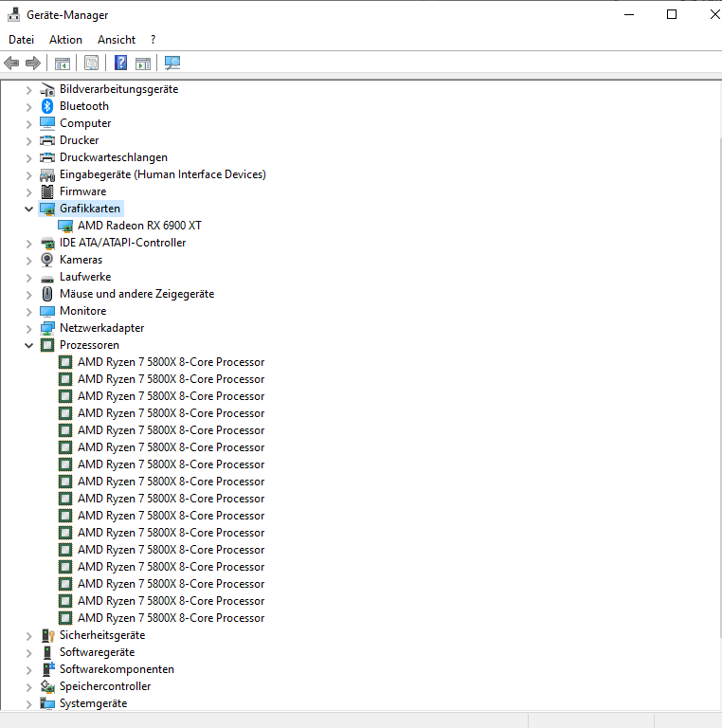Click the Monitore screen icon
722x728 pixels.
46,311
